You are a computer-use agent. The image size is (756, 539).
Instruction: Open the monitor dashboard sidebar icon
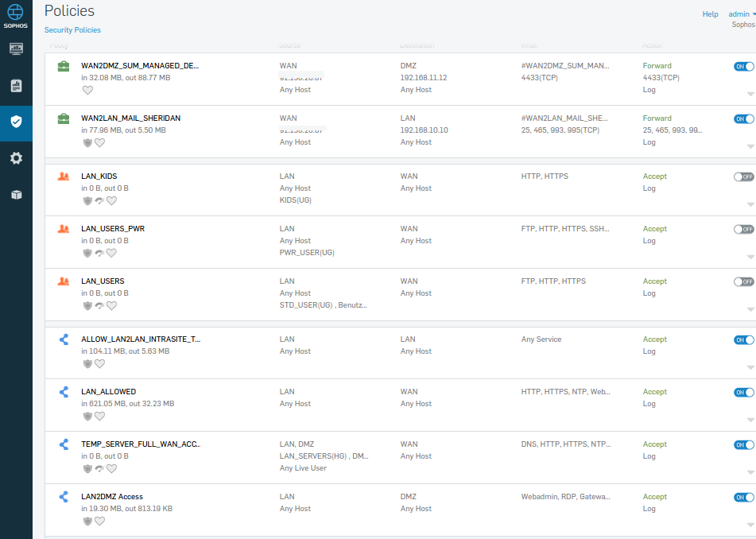click(x=16, y=49)
